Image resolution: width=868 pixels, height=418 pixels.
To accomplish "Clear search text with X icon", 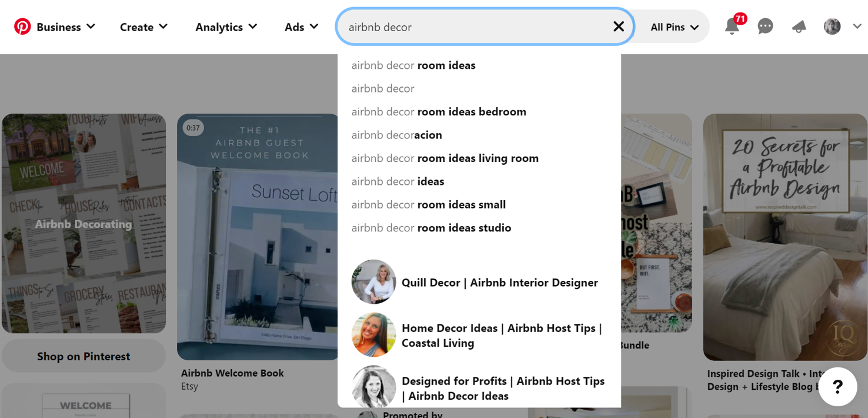I will click(618, 26).
